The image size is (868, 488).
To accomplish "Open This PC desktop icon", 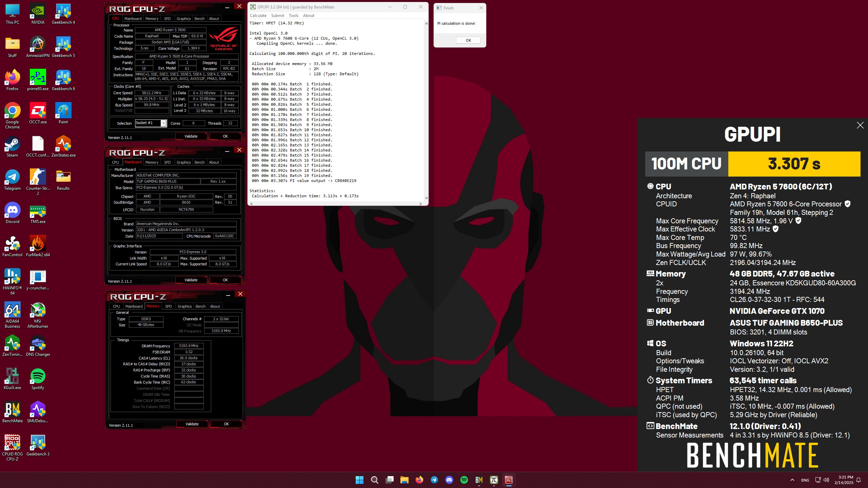I will [13, 14].
